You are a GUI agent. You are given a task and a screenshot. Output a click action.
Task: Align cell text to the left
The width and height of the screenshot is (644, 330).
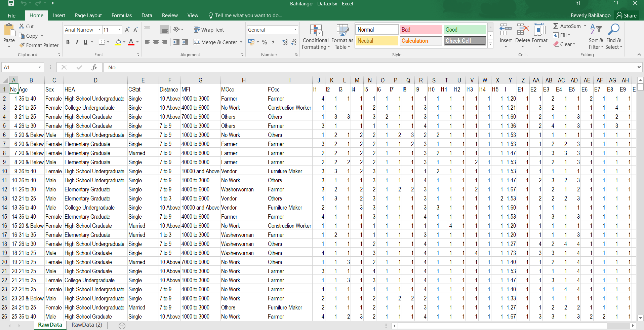coord(147,42)
